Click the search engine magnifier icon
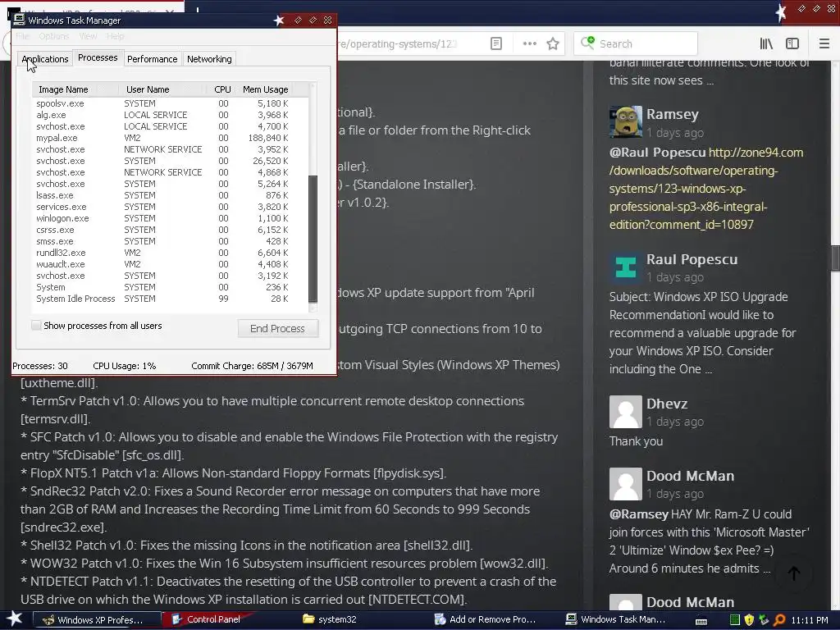 (x=587, y=43)
